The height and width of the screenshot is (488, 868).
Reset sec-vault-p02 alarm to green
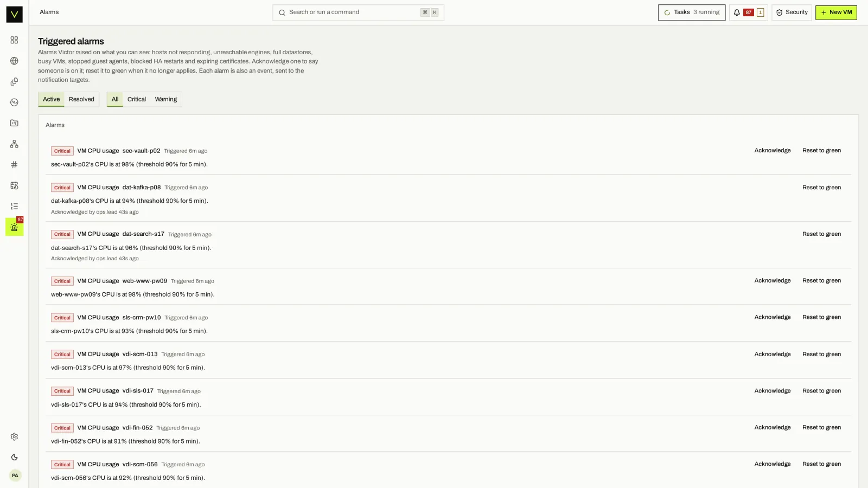click(821, 151)
